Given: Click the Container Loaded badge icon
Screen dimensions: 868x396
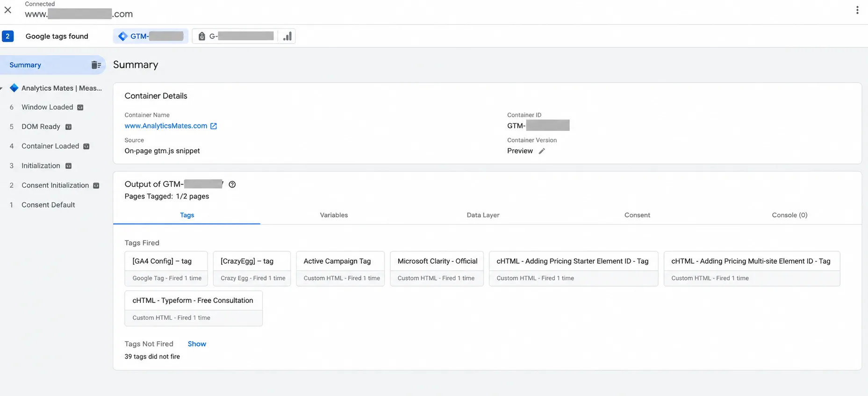Looking at the screenshot, I should pos(86,146).
